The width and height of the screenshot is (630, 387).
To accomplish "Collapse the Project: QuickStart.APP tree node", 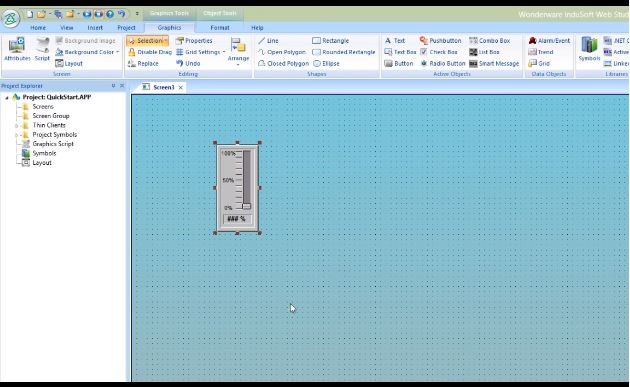I will tap(7, 98).
